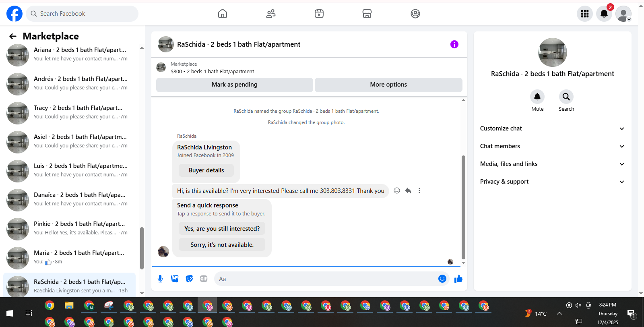Go to the Home feed icon
Viewport: 644px width, 327px height.
click(223, 14)
